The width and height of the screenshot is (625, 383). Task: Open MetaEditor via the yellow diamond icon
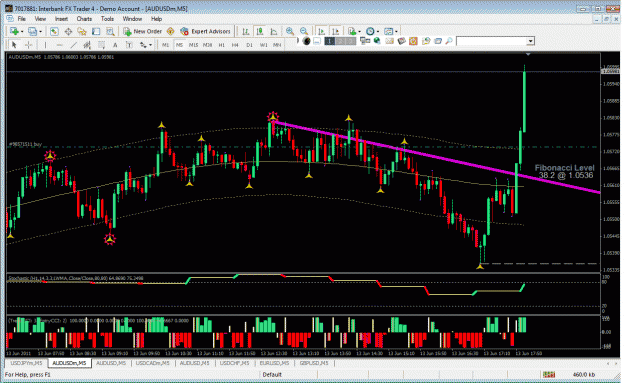coord(171,31)
